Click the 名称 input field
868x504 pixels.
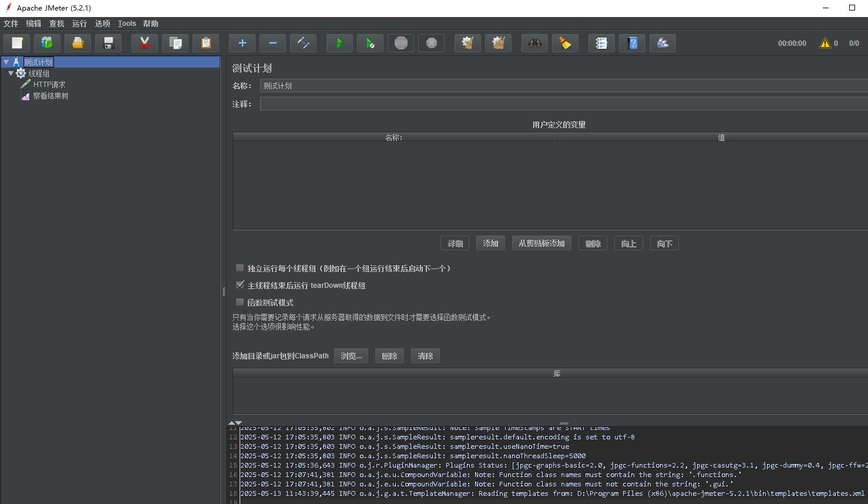564,86
